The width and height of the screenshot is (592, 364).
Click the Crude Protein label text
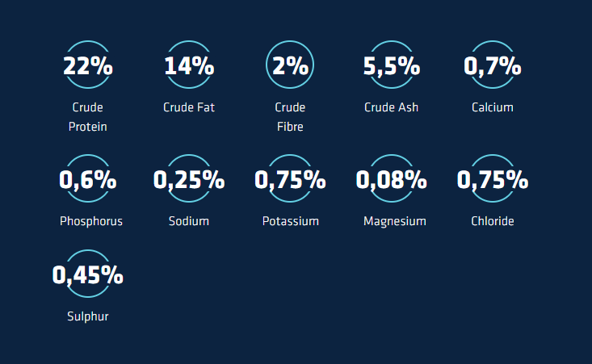87,117
